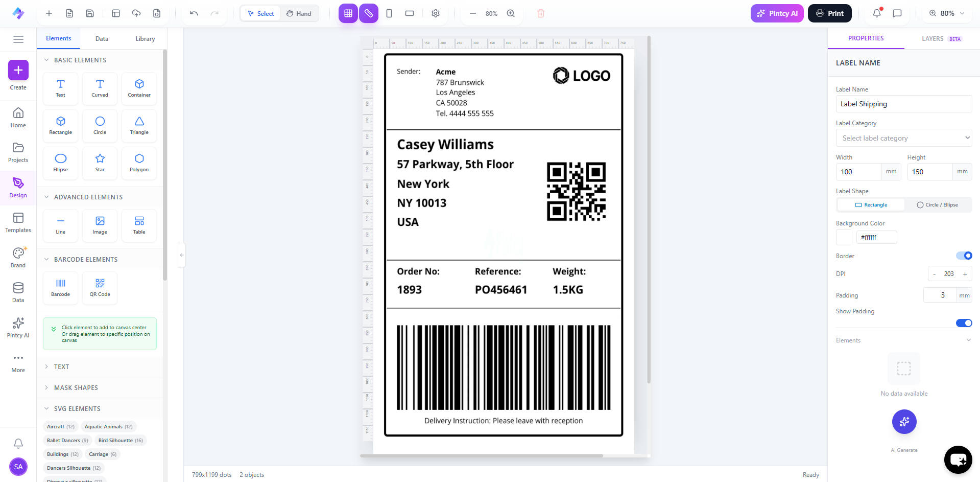Open the live chat bubble widget
Viewport: 980px width, 482px height.
pyautogui.click(x=958, y=460)
